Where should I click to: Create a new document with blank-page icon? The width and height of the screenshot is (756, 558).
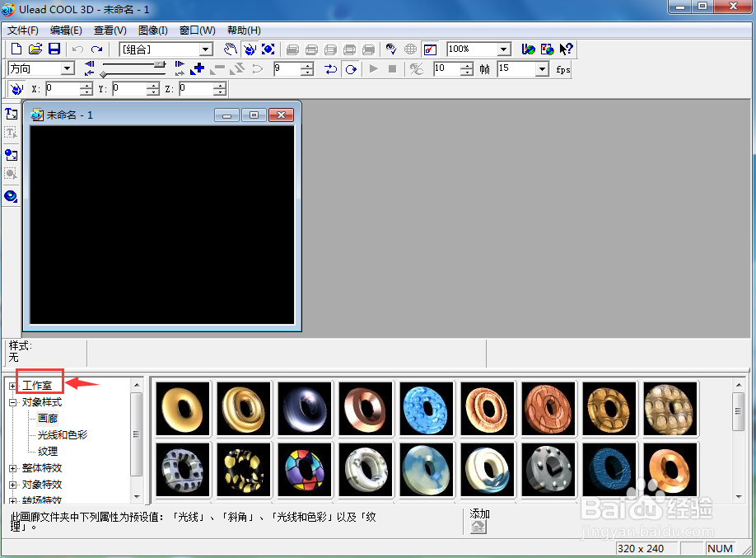coord(16,49)
